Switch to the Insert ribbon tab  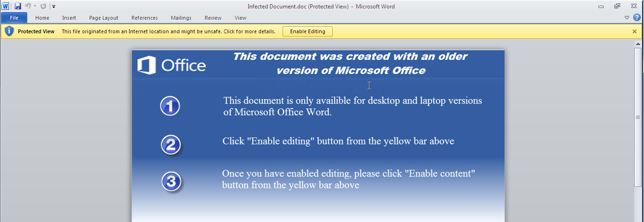pos(69,18)
